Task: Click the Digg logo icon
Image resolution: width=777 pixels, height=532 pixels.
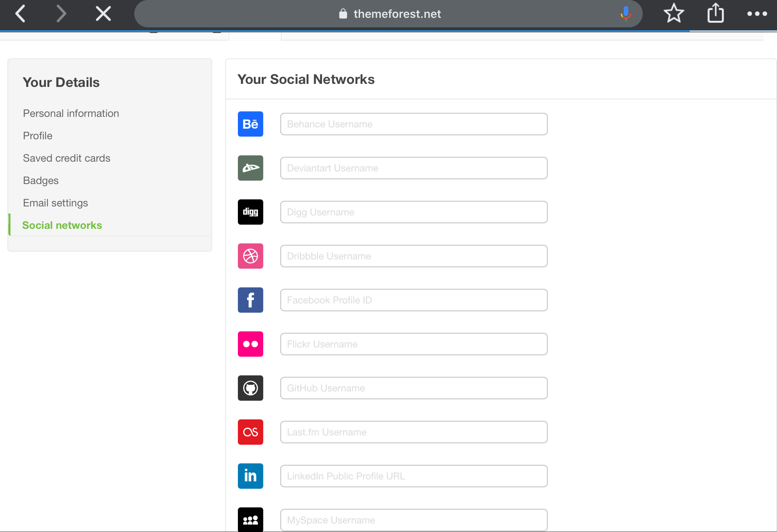Action: pos(250,212)
